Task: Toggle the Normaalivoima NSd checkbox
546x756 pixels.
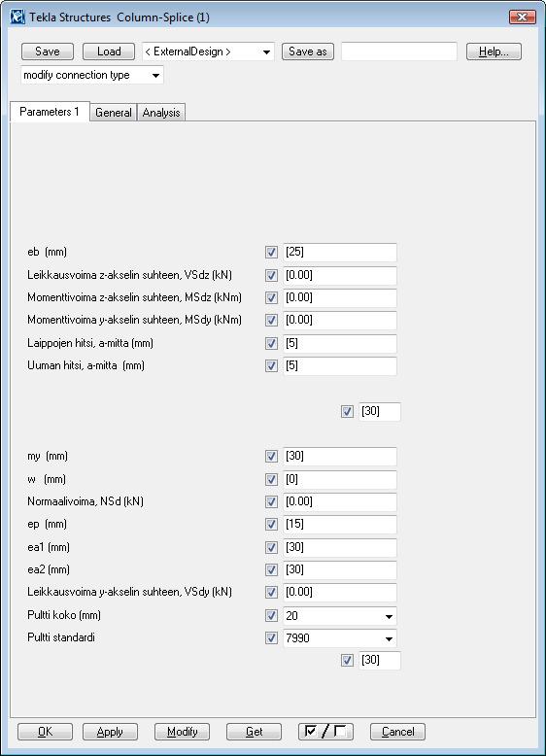Action: tap(271, 501)
